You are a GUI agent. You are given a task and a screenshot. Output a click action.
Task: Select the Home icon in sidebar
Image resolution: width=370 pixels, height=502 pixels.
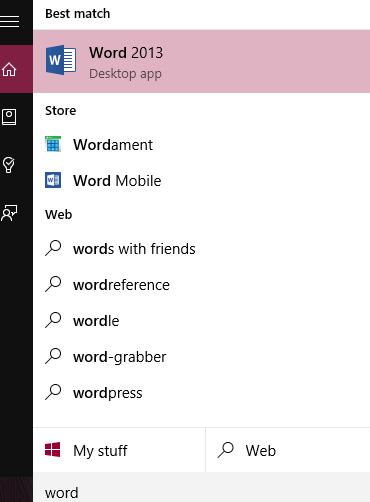click(x=9, y=69)
